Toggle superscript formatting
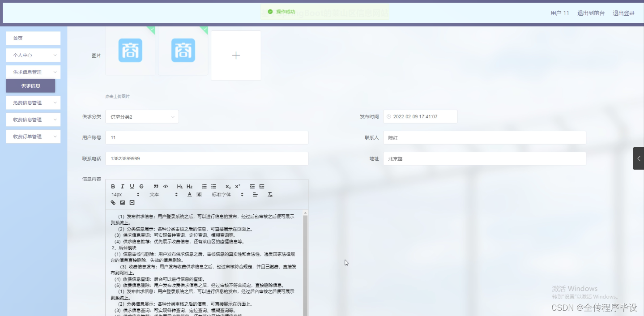The width and height of the screenshot is (644, 316). point(238,187)
